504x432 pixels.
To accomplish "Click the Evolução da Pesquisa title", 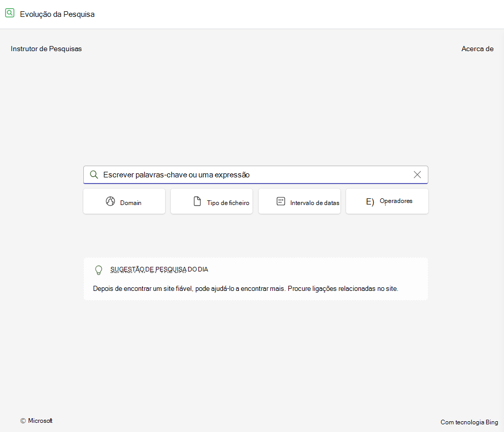I will [57, 14].
